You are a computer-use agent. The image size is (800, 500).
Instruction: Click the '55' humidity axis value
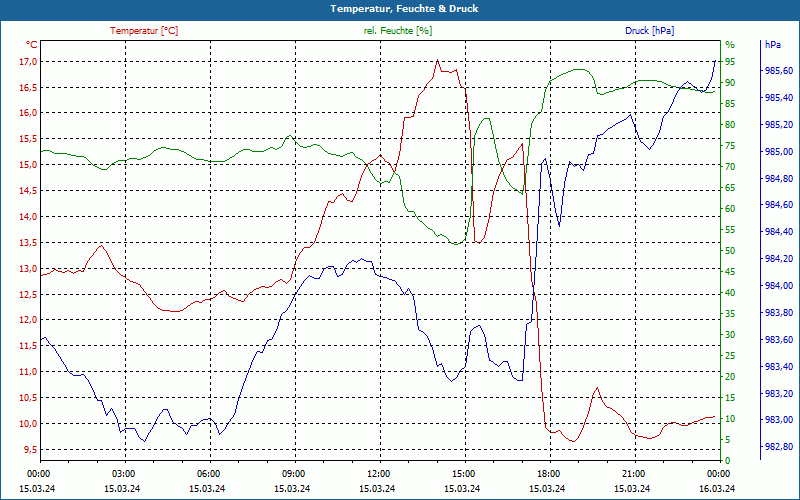(x=730, y=230)
